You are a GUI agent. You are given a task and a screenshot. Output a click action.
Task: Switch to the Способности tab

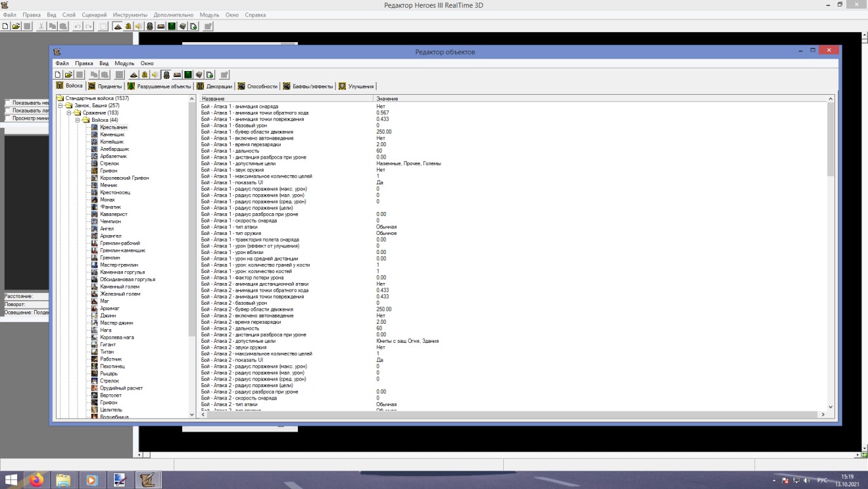click(258, 86)
